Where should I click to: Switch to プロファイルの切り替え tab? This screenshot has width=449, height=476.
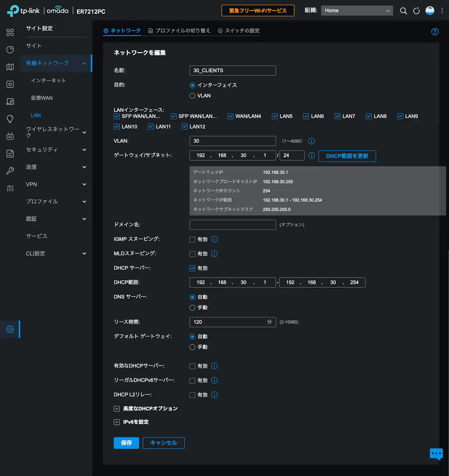click(x=179, y=31)
